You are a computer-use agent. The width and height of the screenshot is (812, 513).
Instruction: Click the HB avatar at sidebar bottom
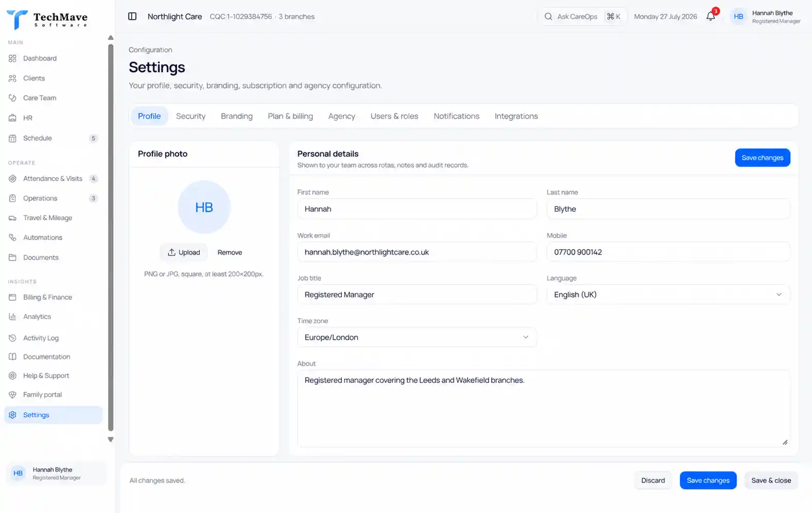(x=18, y=473)
